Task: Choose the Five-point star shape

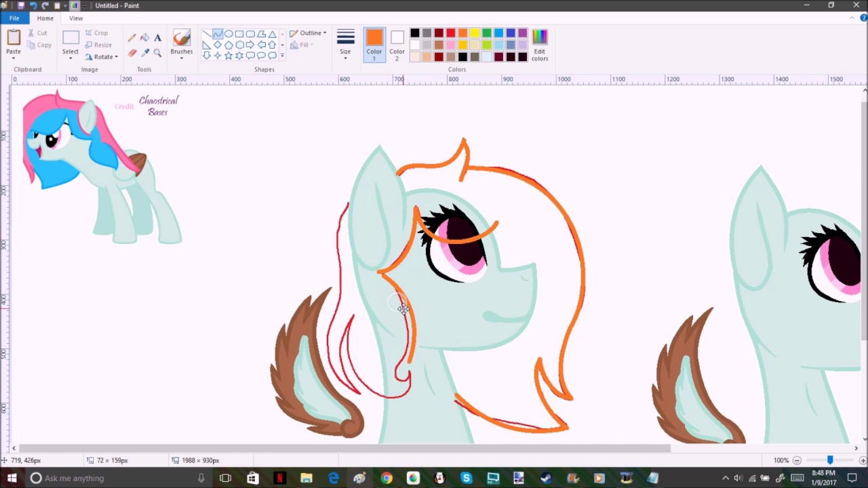Action: click(229, 56)
